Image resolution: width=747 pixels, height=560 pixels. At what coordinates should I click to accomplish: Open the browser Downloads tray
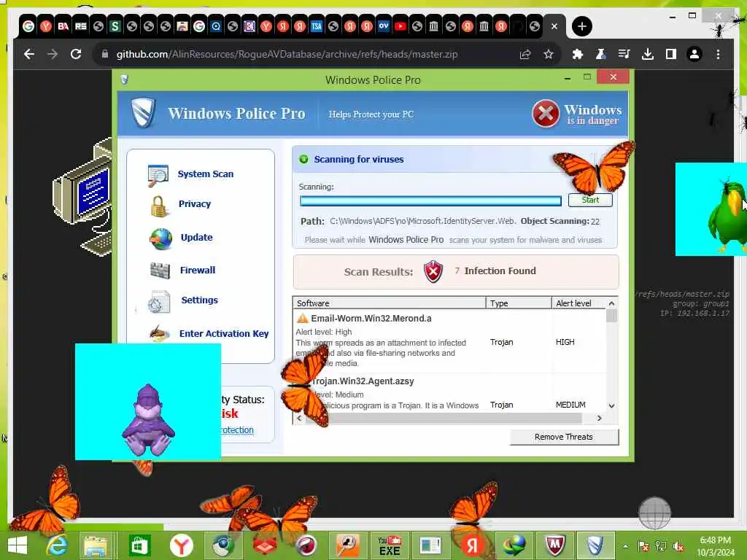pyautogui.click(x=648, y=54)
